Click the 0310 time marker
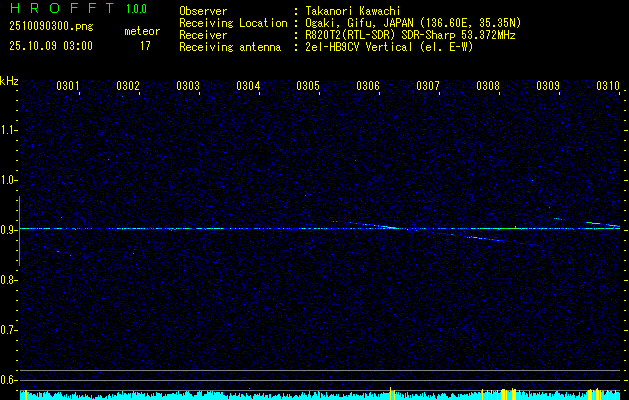The image size is (629, 400). coord(608,86)
